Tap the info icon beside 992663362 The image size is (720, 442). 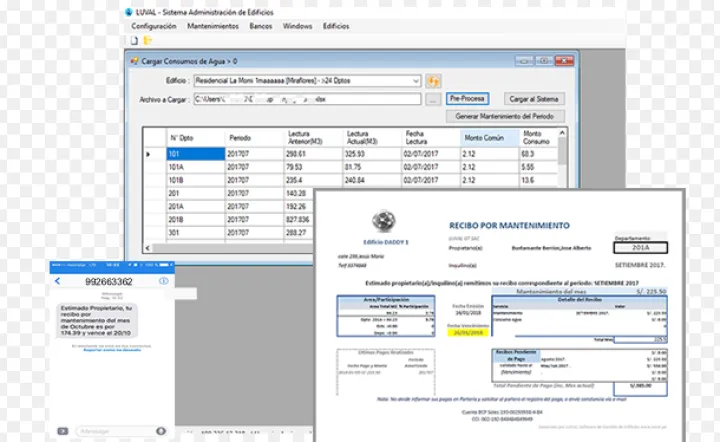point(163,281)
